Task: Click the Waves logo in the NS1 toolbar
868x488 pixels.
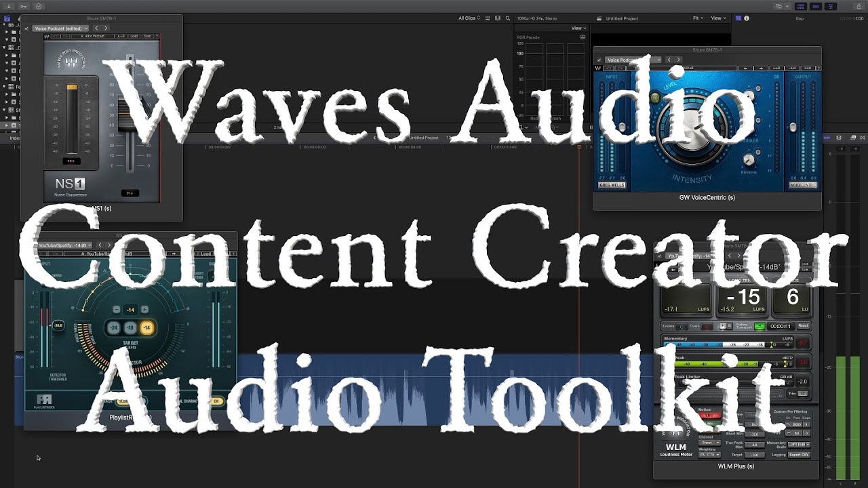Action: pos(47,36)
